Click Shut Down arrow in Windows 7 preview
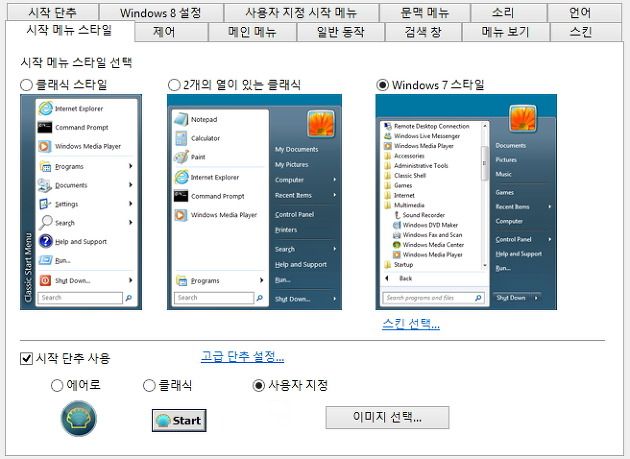Image resolution: width=630 pixels, height=459 pixels. point(536,298)
